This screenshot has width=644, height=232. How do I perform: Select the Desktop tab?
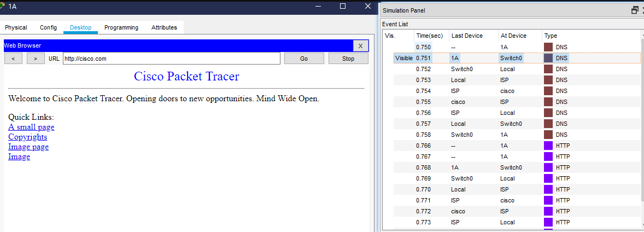[80, 27]
